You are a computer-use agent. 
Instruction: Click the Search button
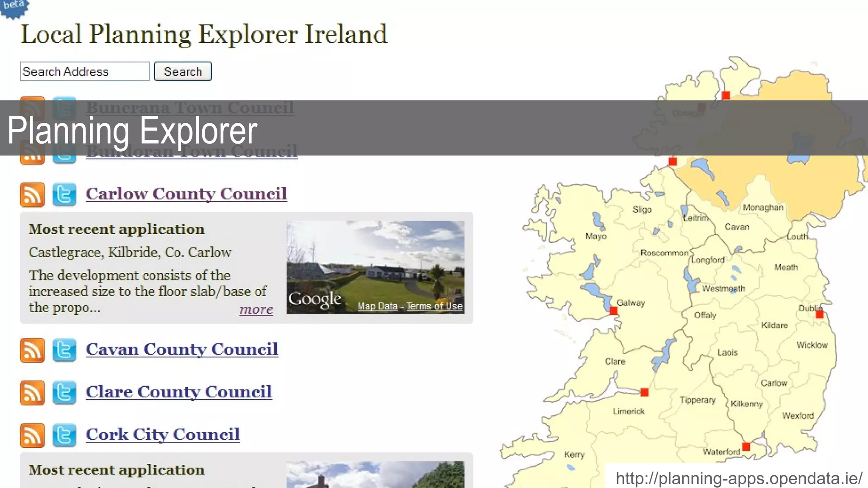pos(183,72)
